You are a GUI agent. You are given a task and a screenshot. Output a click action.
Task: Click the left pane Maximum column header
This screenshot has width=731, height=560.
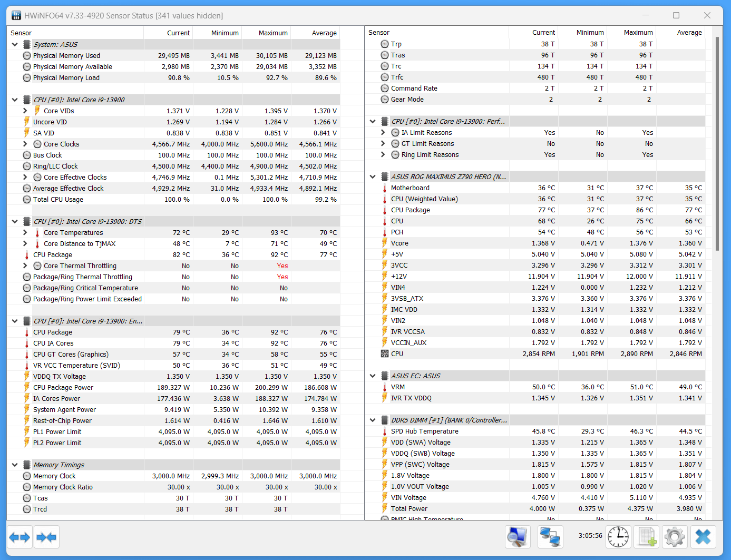point(272,33)
